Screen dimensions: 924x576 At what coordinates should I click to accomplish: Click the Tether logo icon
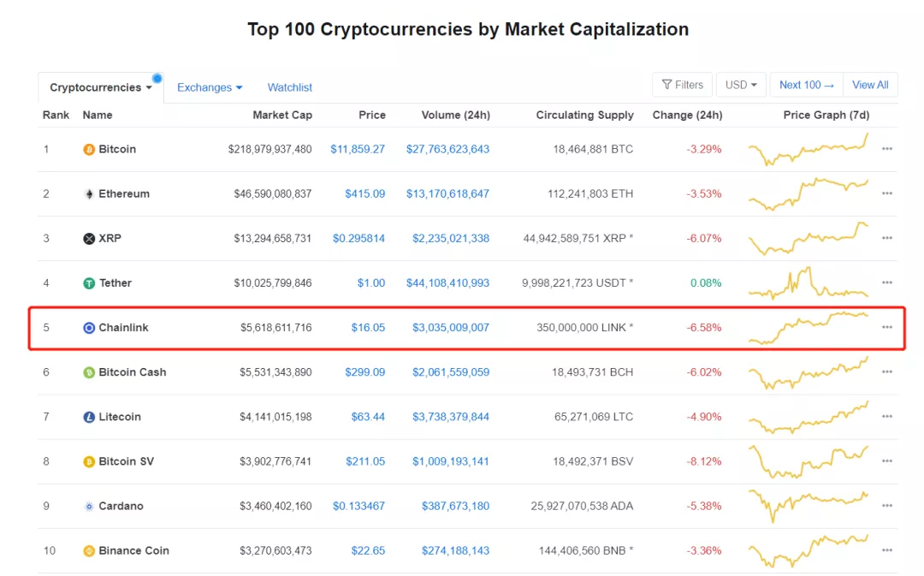click(x=89, y=283)
